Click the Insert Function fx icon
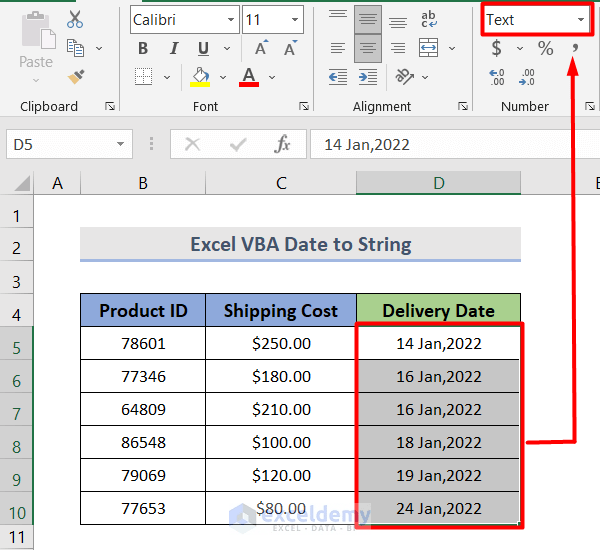This screenshot has height=550, width=600. tap(282, 144)
